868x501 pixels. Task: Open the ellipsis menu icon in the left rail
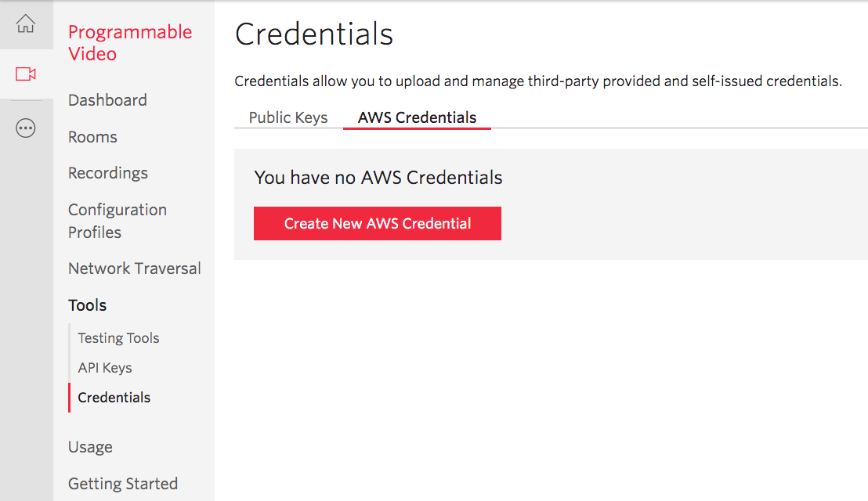(26, 128)
